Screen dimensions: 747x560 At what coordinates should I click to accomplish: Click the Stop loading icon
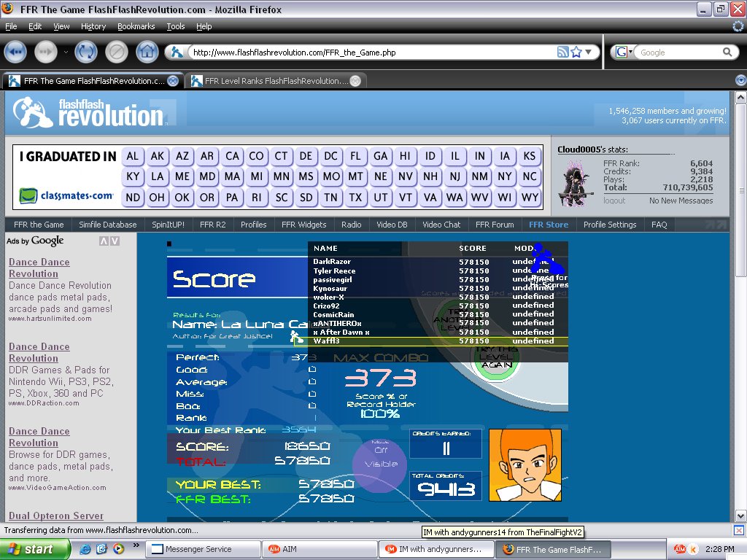116,52
